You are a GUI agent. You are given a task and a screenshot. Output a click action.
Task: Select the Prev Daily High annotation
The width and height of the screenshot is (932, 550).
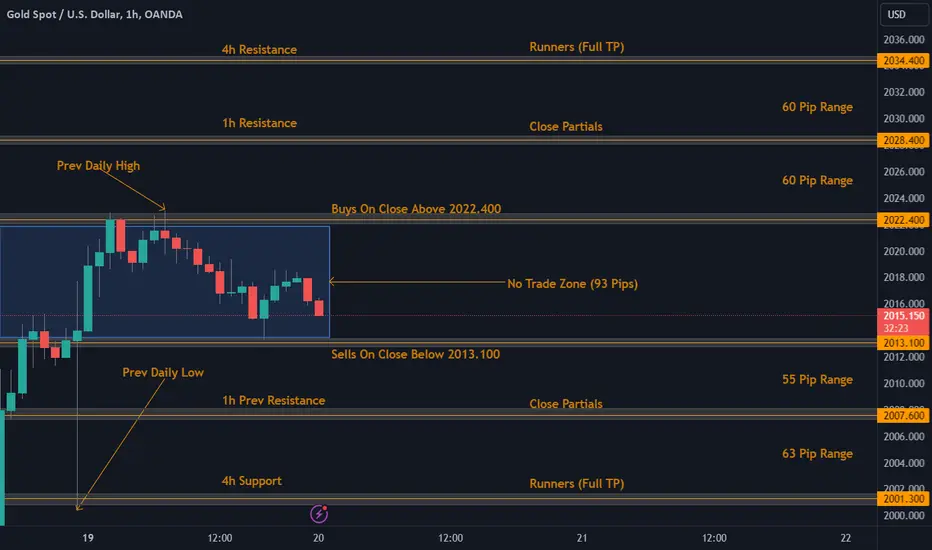[98, 166]
